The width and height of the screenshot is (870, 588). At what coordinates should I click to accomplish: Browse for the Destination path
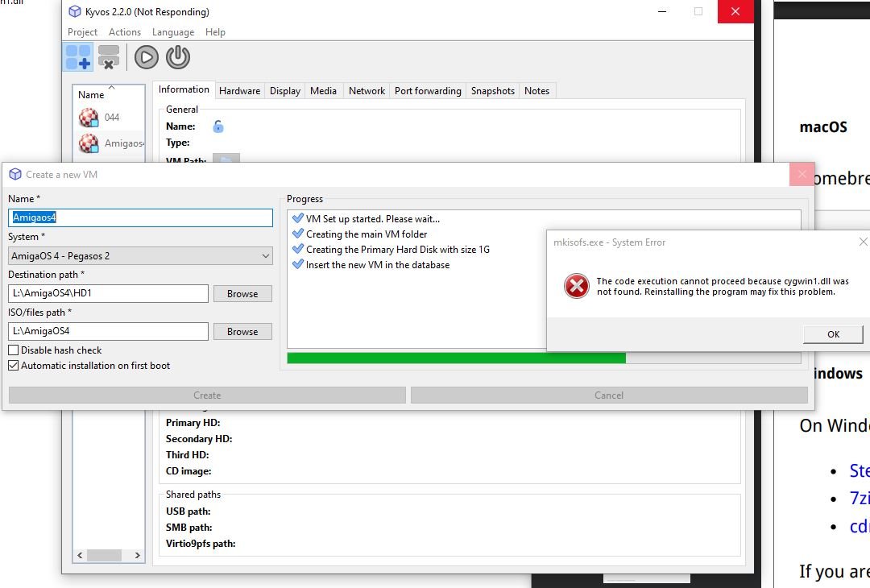pyautogui.click(x=242, y=293)
